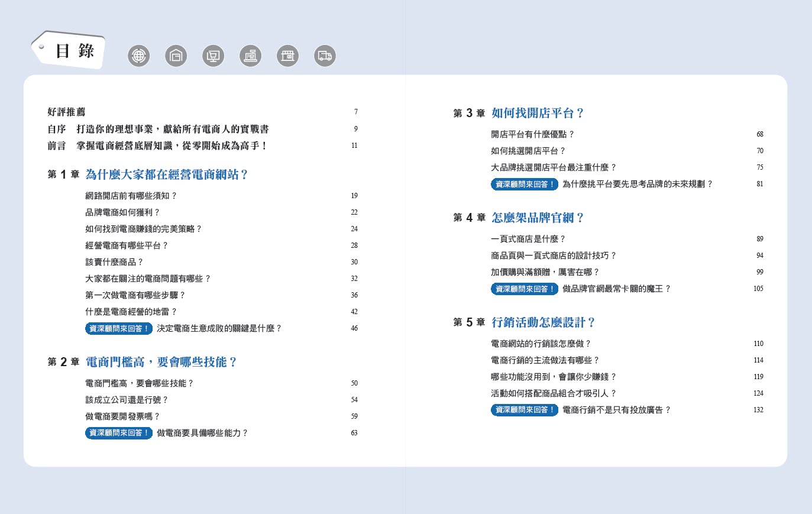Click the warehouse icon in the header
812x514 pixels.
point(176,56)
